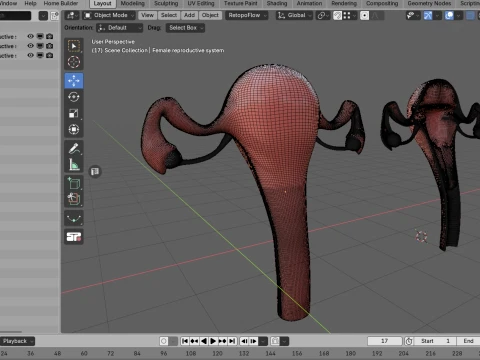Viewport: 480px width, 360px height.
Task: Toggle viewport gizmos display
Action: (x=428, y=16)
